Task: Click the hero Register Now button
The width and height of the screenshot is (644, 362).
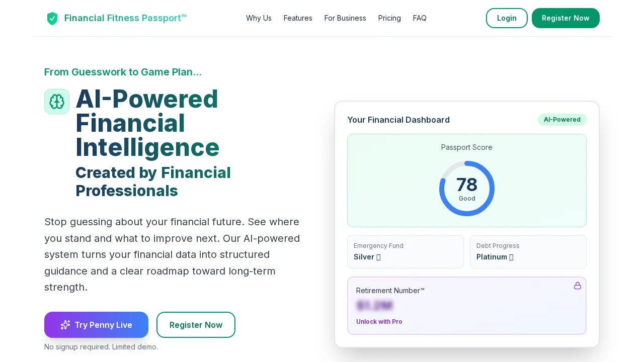Action: [x=196, y=325]
